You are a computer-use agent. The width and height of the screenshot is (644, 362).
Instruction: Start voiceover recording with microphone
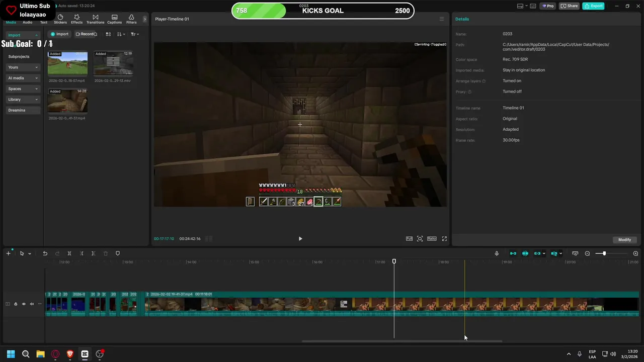pos(497,253)
